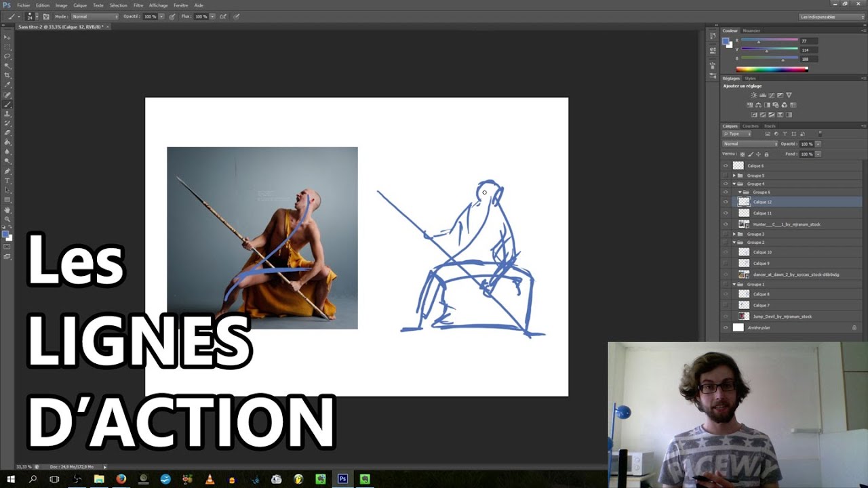
Task: Select the Pen tool
Action: (x=7, y=171)
